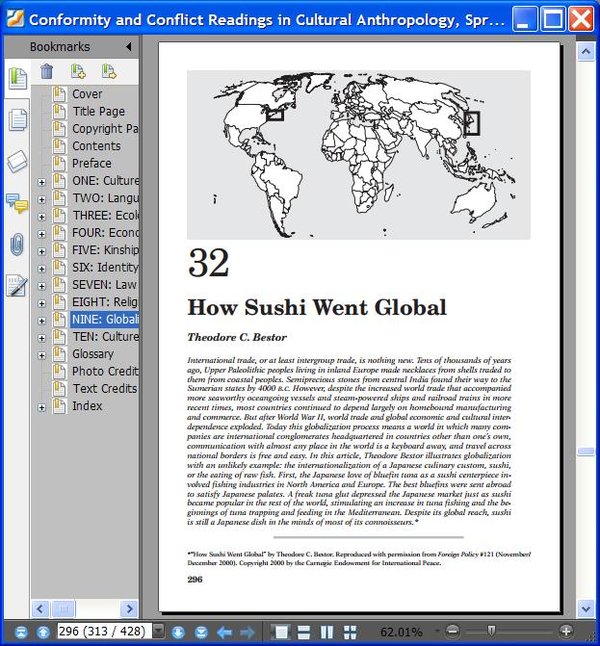Expand the Glossary bookmark

pos(42,355)
